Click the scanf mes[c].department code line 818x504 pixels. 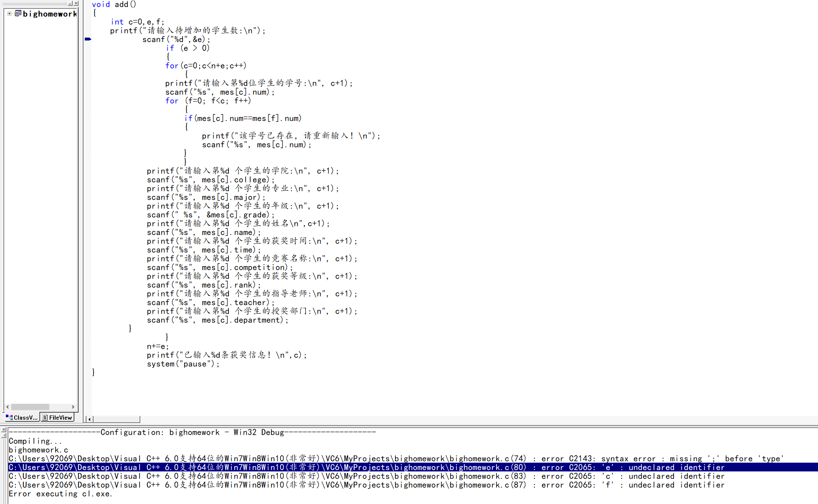click(218, 320)
